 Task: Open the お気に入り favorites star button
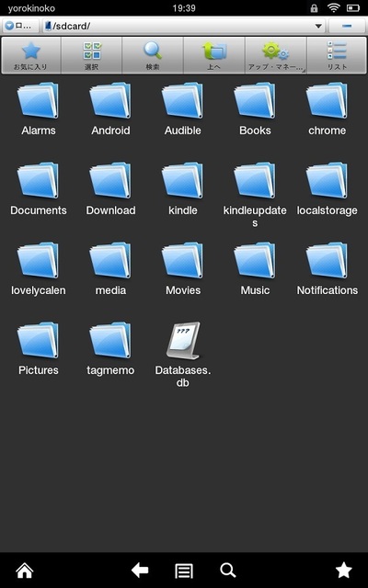tap(30, 55)
